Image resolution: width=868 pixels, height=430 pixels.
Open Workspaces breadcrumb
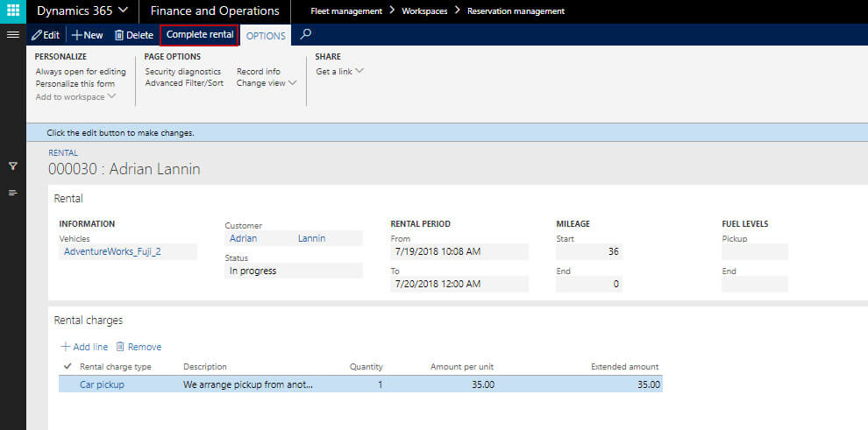click(x=424, y=11)
